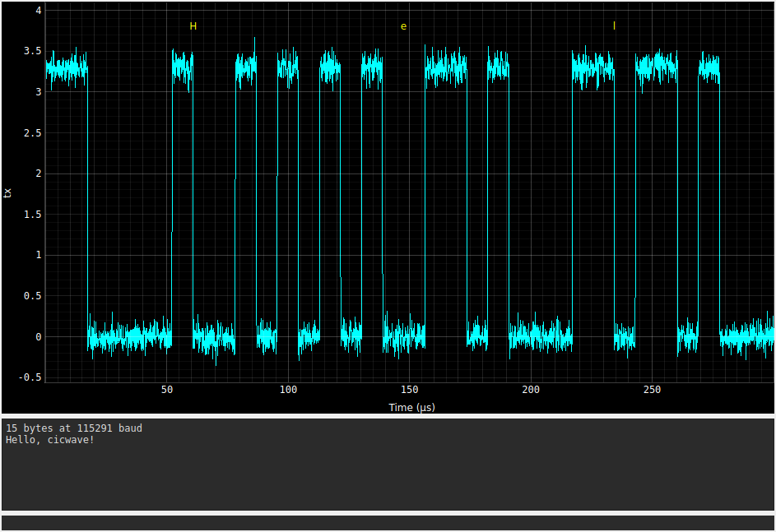Select the '15 bytes at 115291 baud' line
Image resolution: width=776 pixels, height=532 pixels.
[x=74, y=428]
